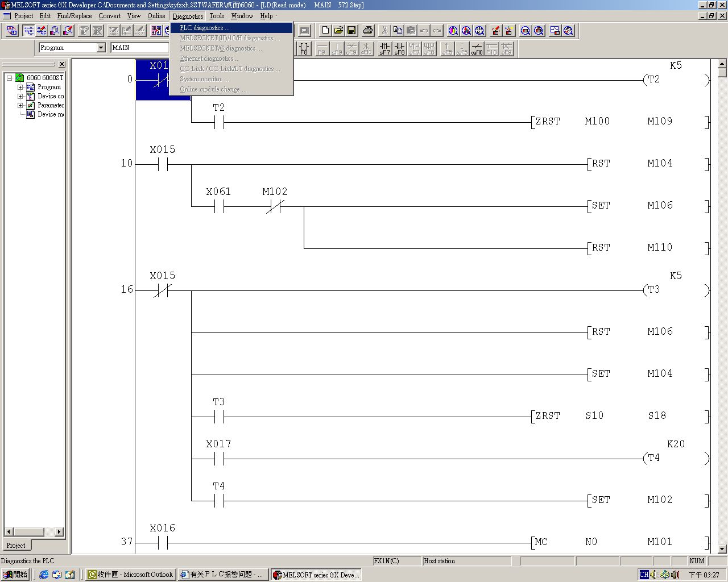728x582 pixels.
Task: Click the Open project folder icon
Action: tap(338, 31)
